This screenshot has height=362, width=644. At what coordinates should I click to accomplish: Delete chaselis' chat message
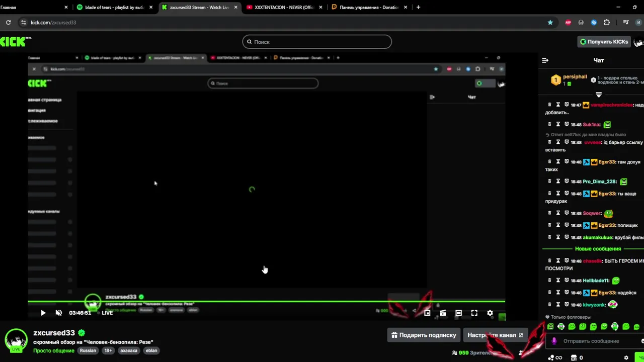(x=549, y=261)
